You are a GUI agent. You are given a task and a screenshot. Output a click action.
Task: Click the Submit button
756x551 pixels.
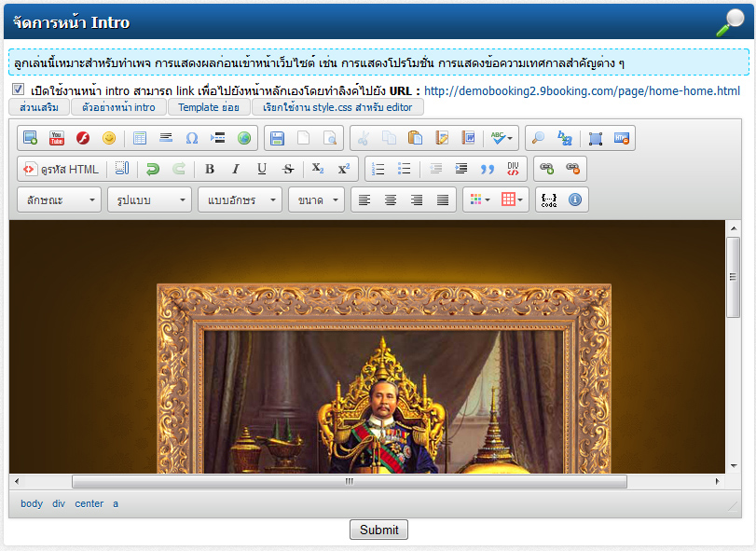379,530
